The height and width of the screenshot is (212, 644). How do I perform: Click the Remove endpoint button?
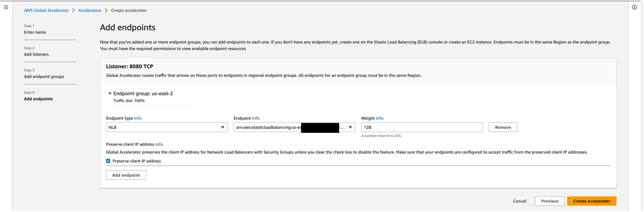pyautogui.click(x=503, y=127)
